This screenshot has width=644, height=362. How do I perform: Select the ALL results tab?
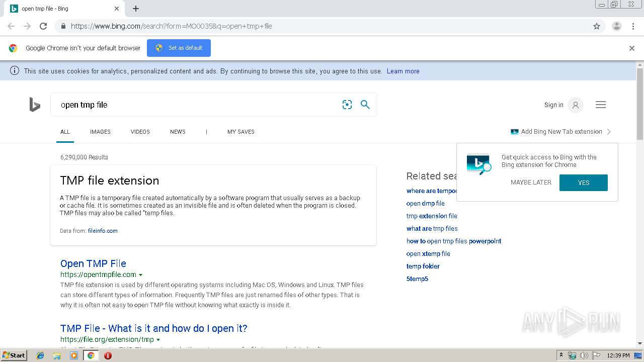pos(65,132)
